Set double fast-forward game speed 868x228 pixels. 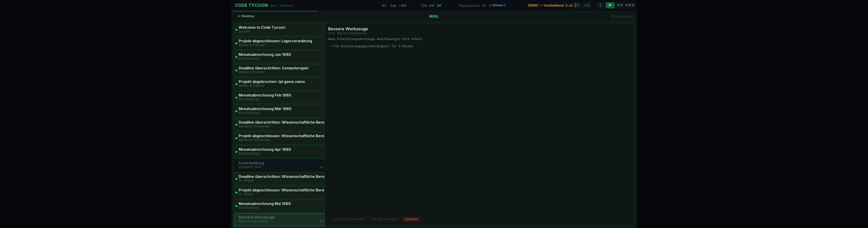620,5
